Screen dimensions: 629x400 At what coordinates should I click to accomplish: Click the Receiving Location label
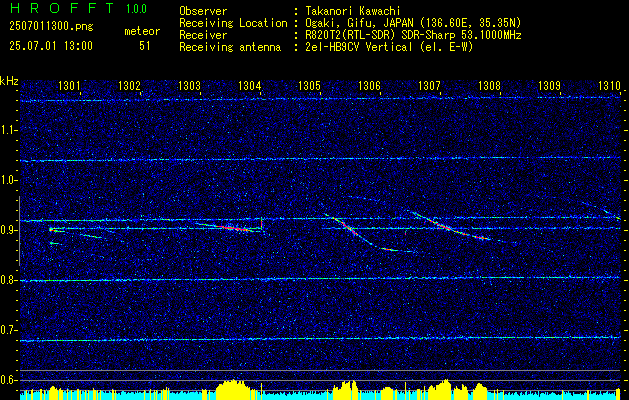pos(233,23)
